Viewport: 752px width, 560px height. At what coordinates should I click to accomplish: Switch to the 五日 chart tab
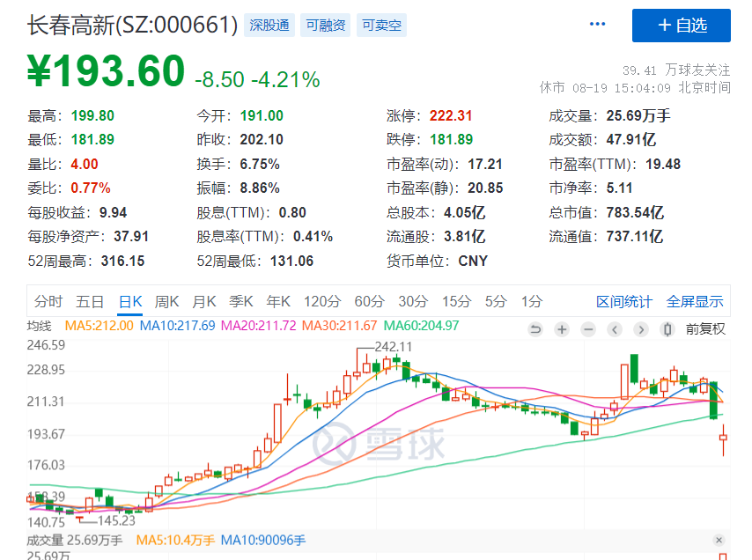(90, 302)
